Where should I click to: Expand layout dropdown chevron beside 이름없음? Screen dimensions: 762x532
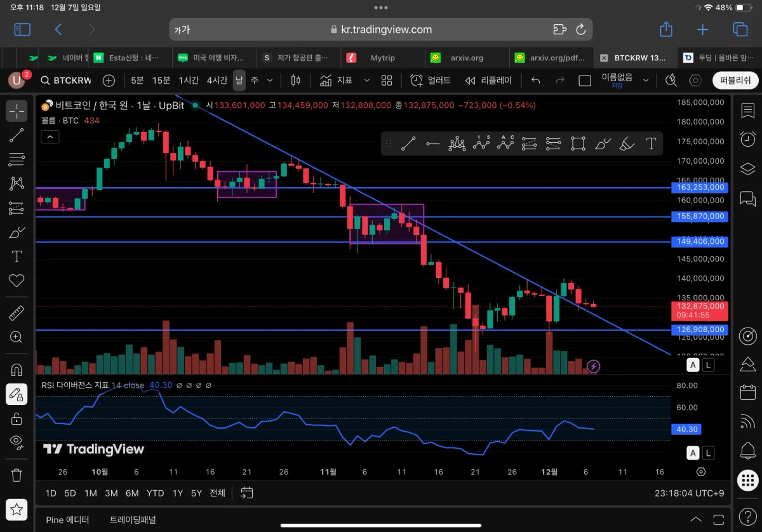click(x=646, y=81)
